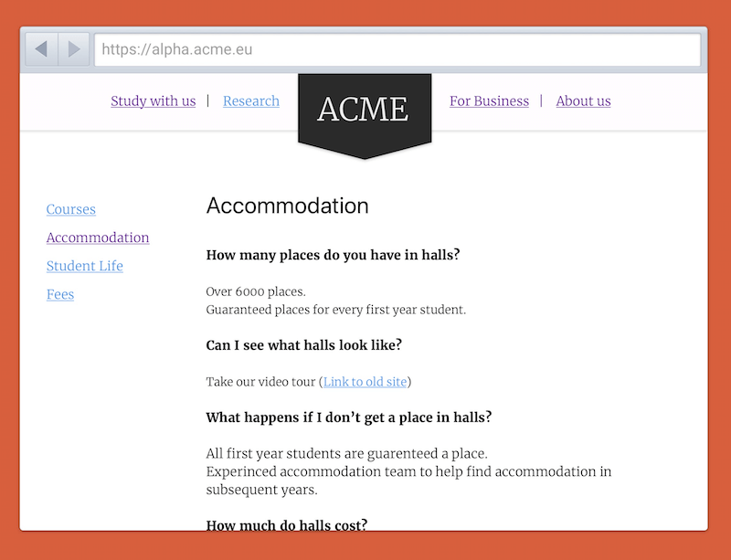Click the 'Take our video tour' text

260,382
